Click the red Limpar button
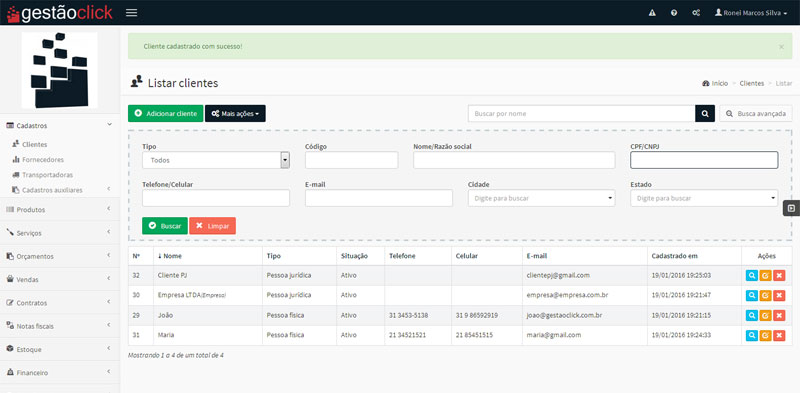Viewport: 800px width, 393px height. click(212, 226)
